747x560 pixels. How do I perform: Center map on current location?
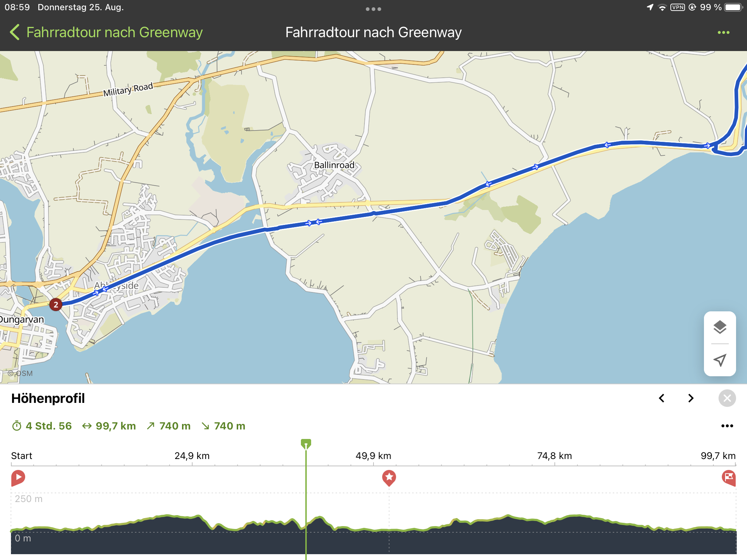pyautogui.click(x=720, y=360)
